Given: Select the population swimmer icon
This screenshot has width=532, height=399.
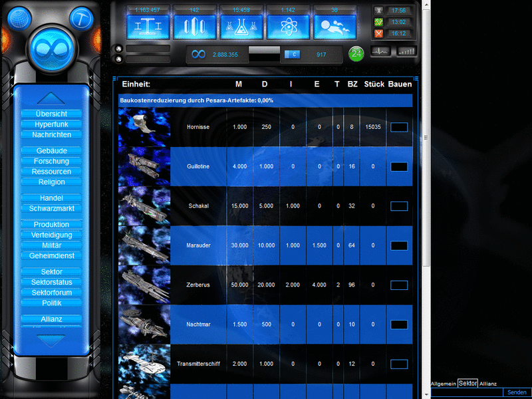Looking at the screenshot, I should 335,27.
